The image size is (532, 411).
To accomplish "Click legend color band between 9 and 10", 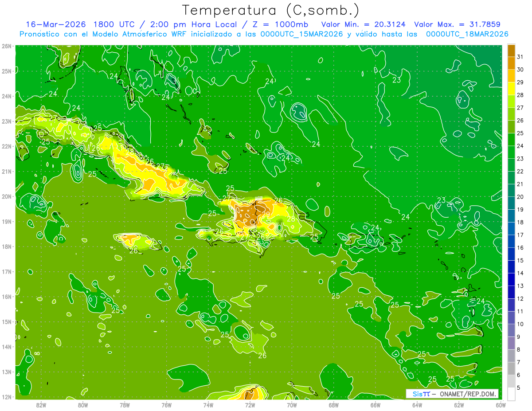I will 511,330.
